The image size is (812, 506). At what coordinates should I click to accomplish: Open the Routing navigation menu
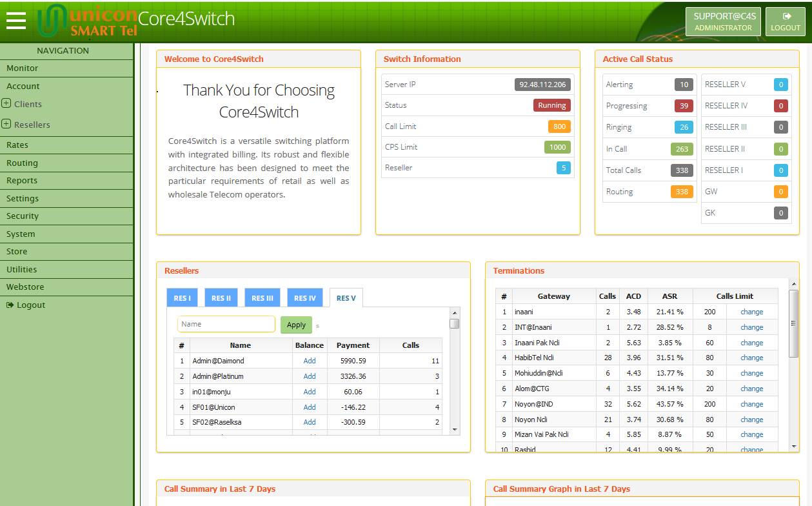(23, 163)
